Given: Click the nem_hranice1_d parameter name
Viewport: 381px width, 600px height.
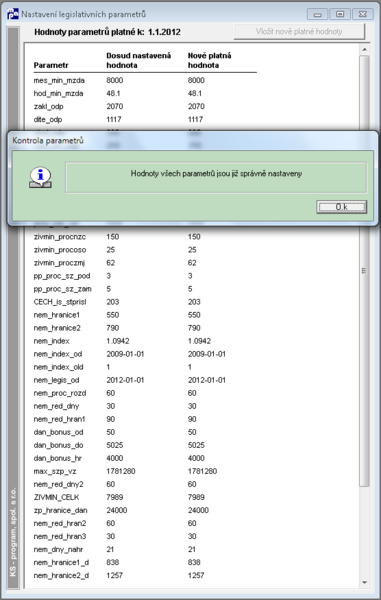Looking at the screenshot, I should (x=61, y=562).
